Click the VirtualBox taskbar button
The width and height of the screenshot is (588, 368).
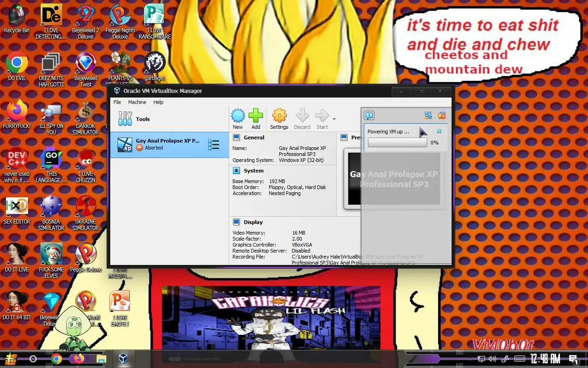123,359
